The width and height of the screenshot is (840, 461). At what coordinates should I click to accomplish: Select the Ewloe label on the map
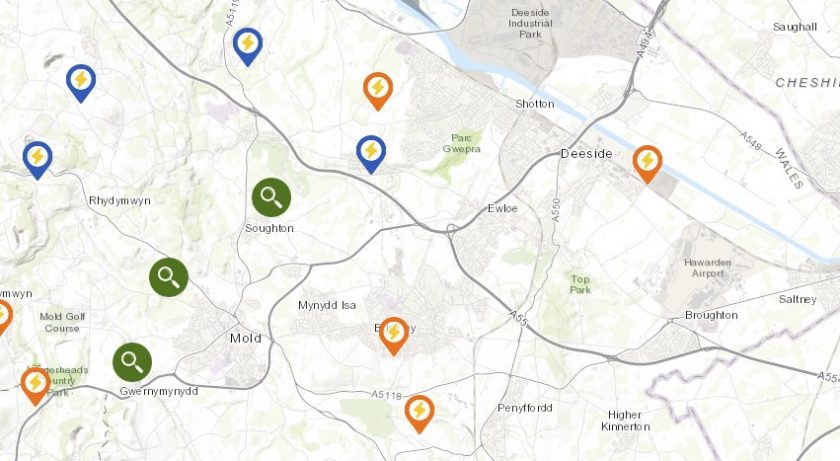502,208
